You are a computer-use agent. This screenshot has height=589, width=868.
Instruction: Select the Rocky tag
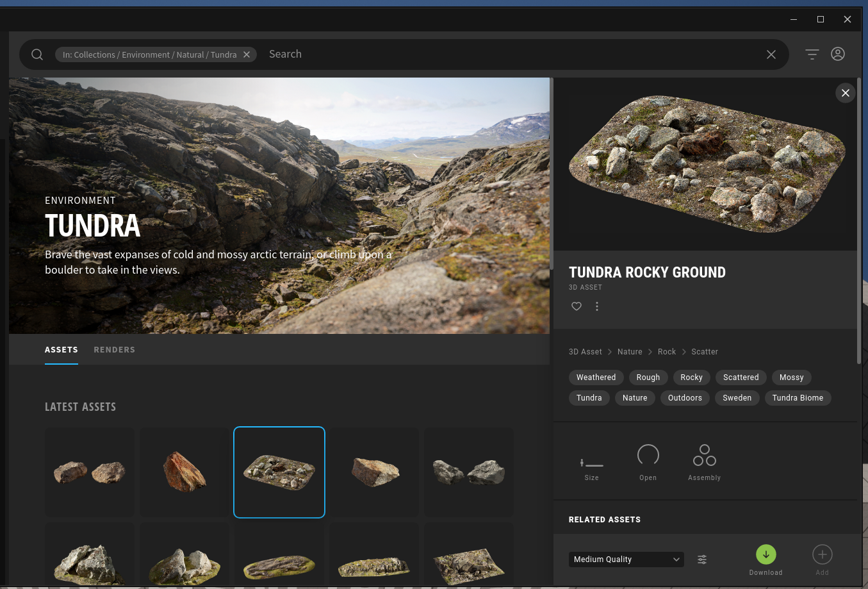pyautogui.click(x=692, y=377)
